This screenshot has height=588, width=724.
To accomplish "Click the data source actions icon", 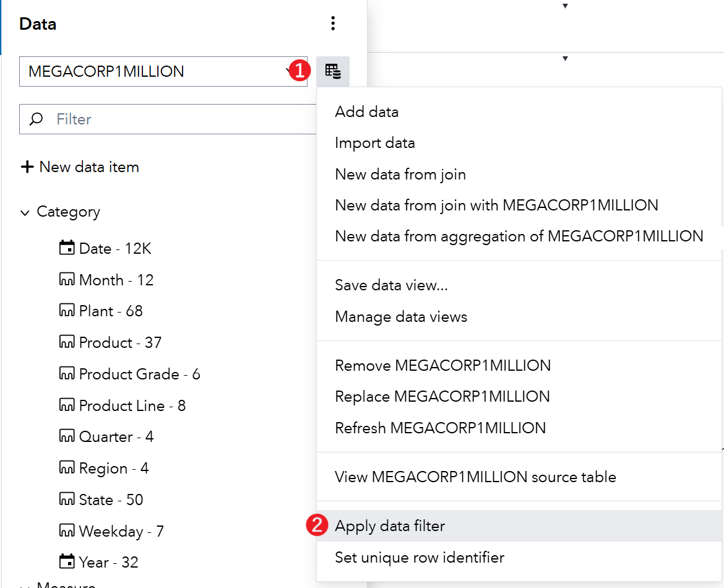I will pyautogui.click(x=333, y=71).
